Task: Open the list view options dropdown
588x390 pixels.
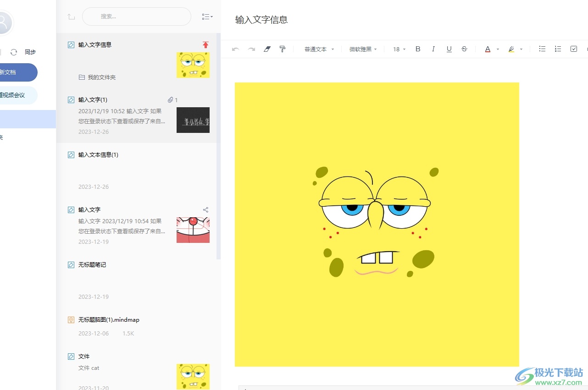Action: (x=207, y=16)
